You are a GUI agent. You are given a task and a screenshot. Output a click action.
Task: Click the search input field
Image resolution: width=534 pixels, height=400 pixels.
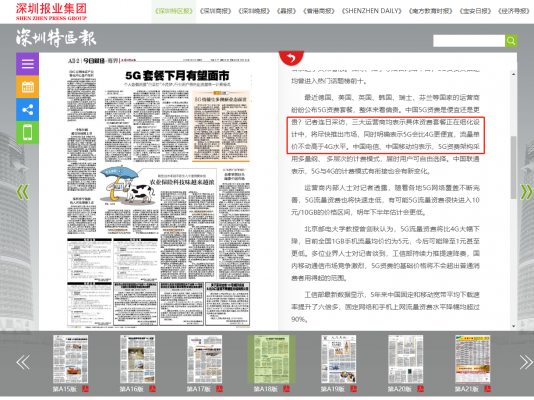pyautogui.click(x=469, y=41)
